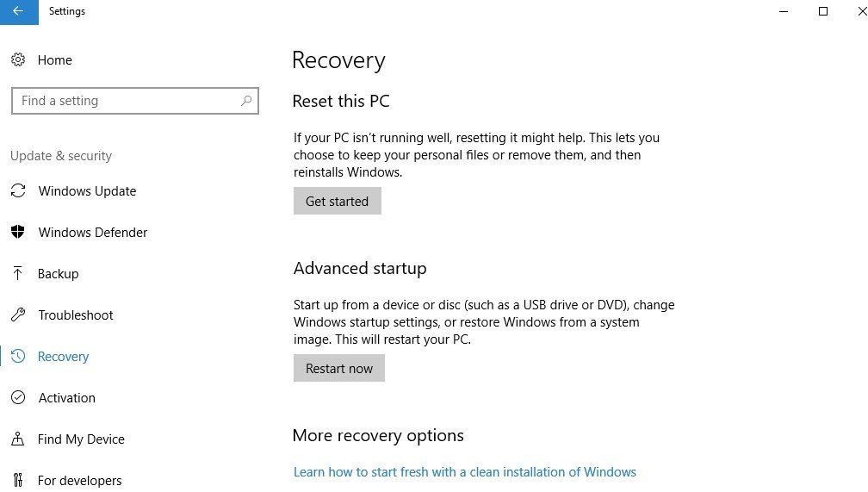Click Get started to reset PC
The height and width of the screenshot is (492, 868).
click(x=338, y=201)
